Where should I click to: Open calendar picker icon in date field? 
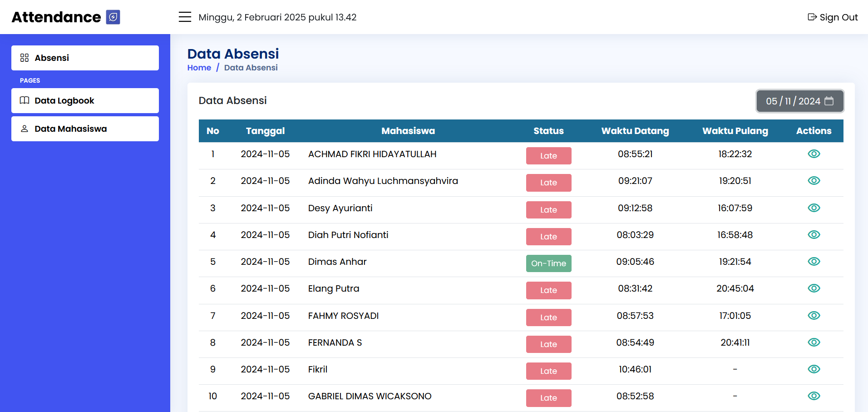pyautogui.click(x=829, y=101)
